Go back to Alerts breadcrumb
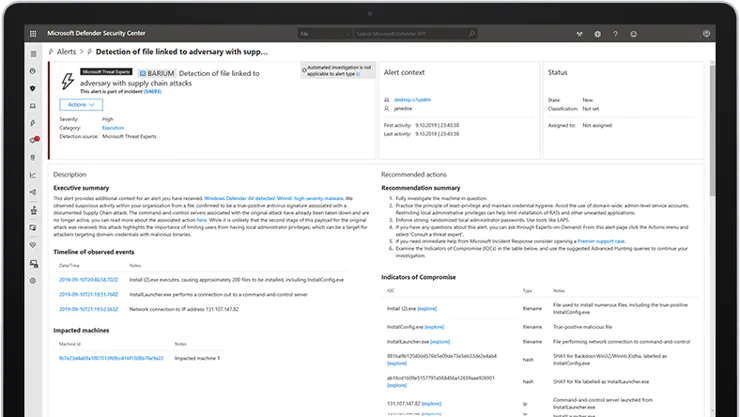This screenshot has width=740, height=417. pos(66,52)
